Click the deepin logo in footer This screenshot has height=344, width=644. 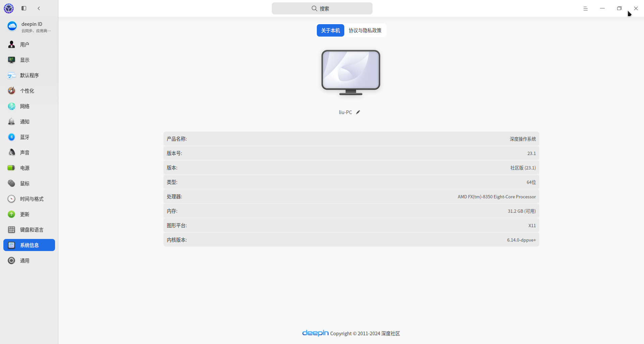tap(315, 333)
